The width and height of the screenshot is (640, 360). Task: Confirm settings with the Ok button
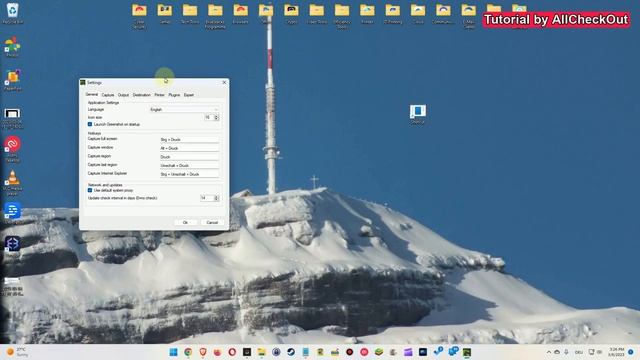coord(185,222)
